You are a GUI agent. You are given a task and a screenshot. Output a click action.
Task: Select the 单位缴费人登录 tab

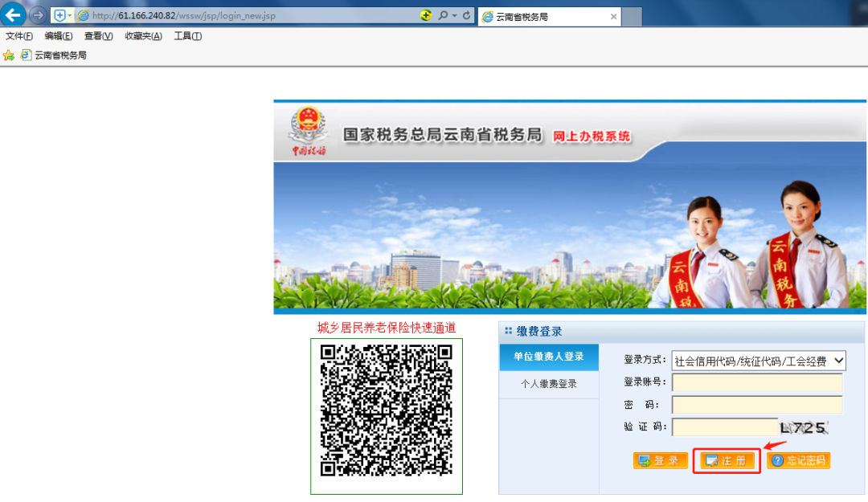tap(549, 357)
